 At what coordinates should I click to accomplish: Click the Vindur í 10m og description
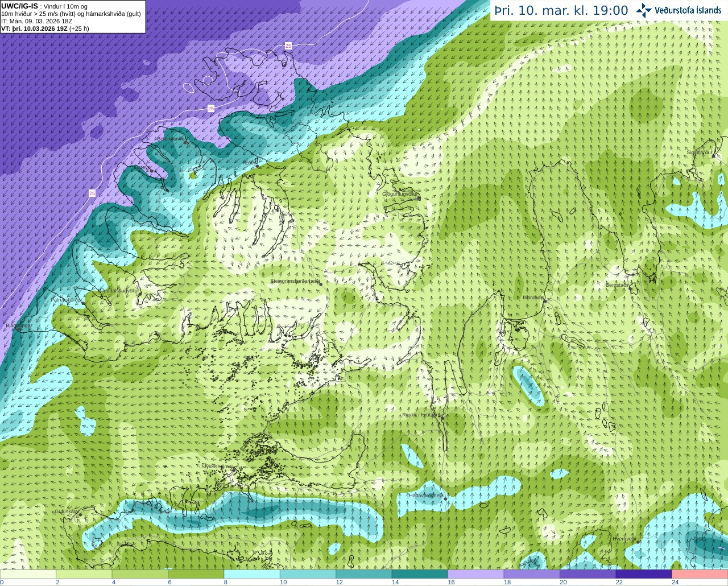click(65, 7)
